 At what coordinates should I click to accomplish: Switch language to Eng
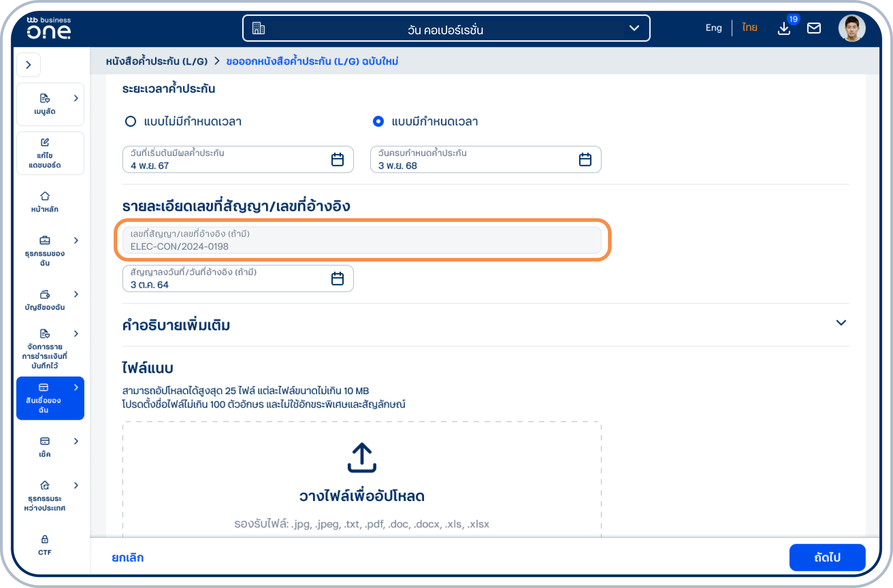(713, 28)
